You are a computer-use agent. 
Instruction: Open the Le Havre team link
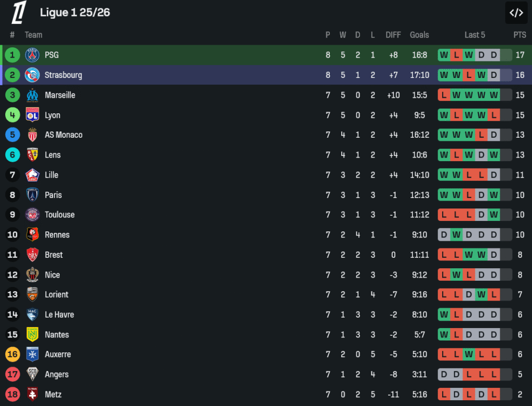pos(59,315)
